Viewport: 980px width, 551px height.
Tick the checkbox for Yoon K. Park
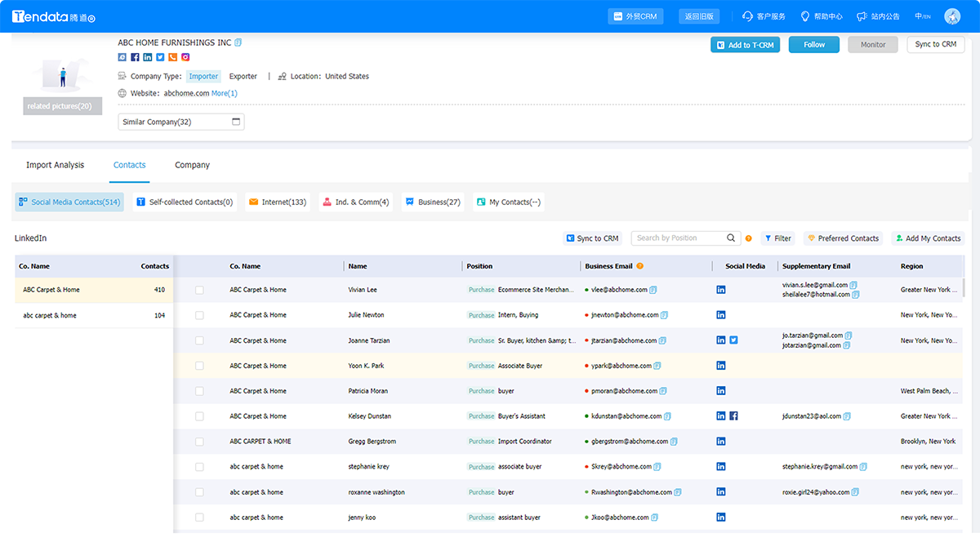click(199, 366)
